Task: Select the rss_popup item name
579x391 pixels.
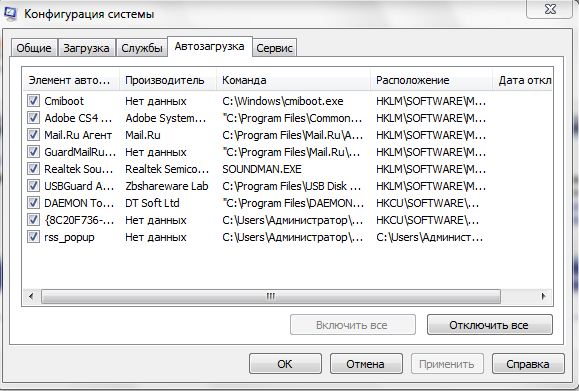Action: tap(69, 237)
